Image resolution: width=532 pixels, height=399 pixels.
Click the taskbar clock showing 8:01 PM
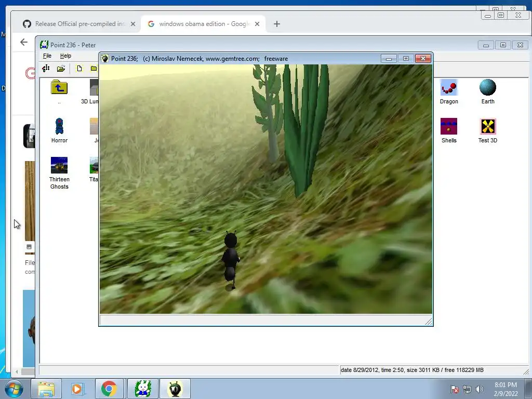(506, 389)
